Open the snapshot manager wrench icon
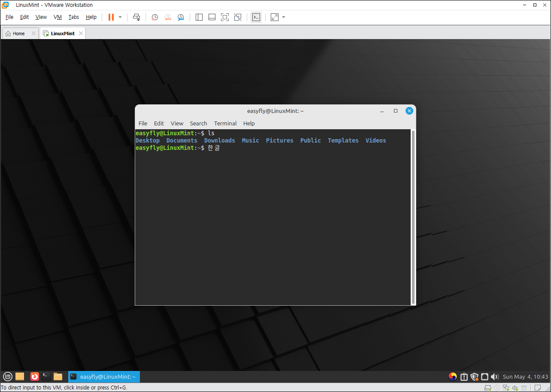 (x=181, y=17)
